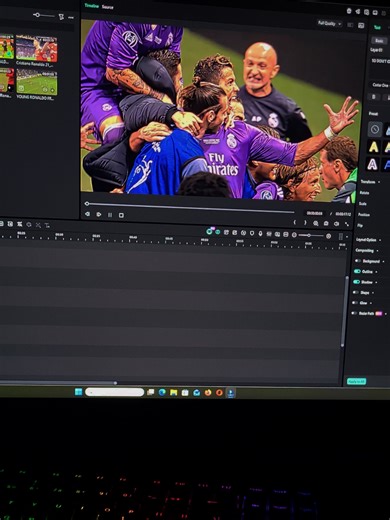Take a snapshot with the camera icon

click(326, 223)
